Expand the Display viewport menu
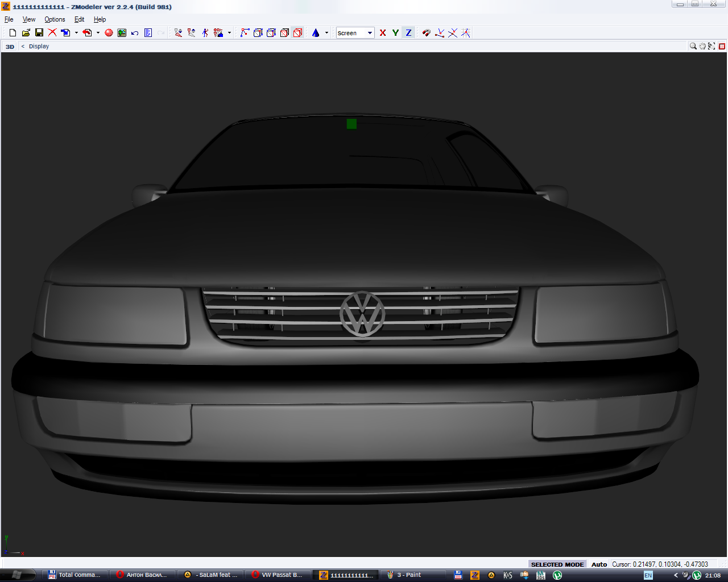 point(39,46)
